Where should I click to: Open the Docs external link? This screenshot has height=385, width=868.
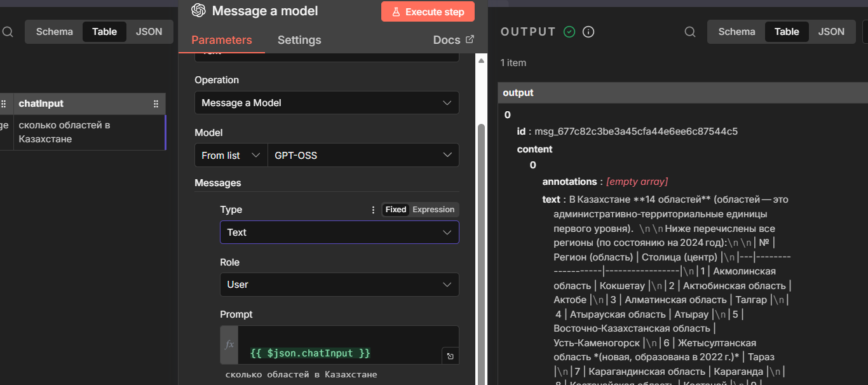click(453, 40)
